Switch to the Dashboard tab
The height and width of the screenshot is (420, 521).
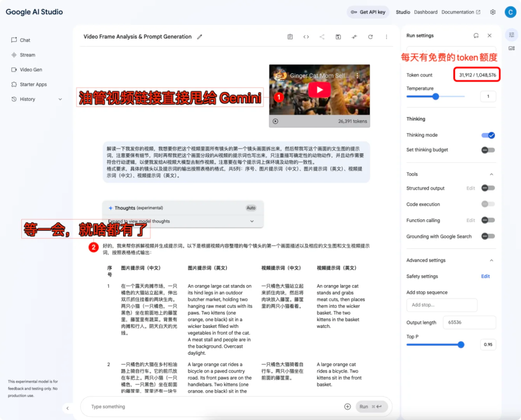pyautogui.click(x=426, y=12)
